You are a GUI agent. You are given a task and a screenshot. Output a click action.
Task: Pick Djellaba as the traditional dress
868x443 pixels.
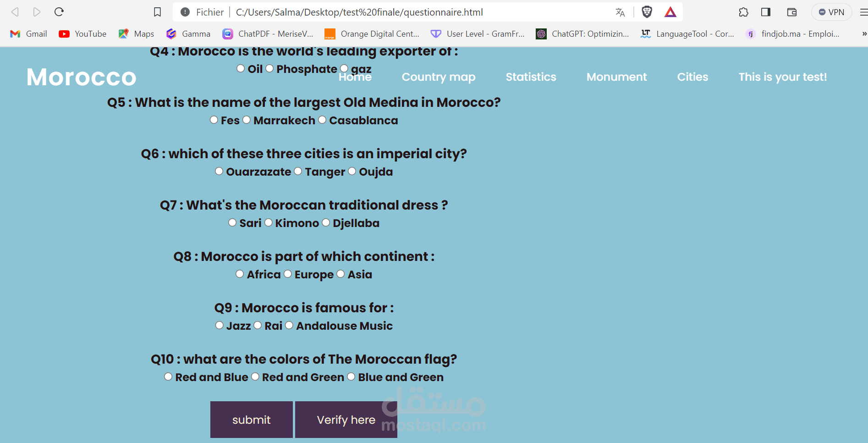(326, 222)
